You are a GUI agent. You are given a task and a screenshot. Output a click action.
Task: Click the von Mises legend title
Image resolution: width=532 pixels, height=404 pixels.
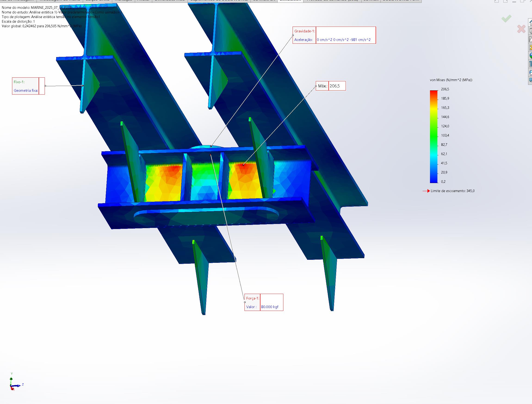pos(451,80)
